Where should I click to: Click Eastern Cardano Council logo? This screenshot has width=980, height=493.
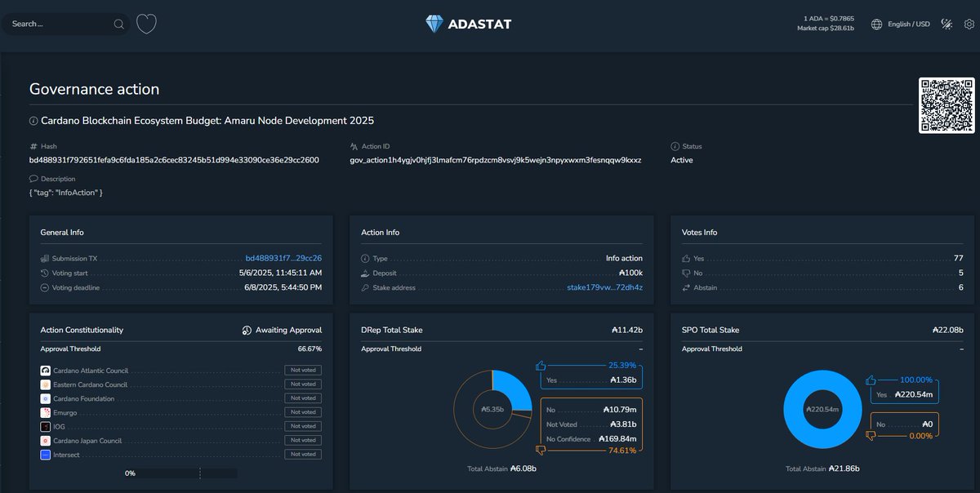46,384
